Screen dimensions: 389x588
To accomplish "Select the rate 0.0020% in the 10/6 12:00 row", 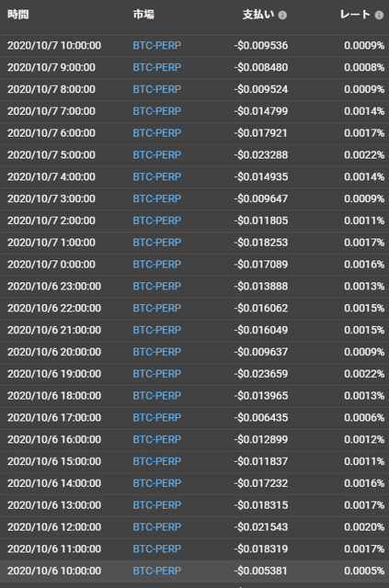I will click(x=364, y=526).
